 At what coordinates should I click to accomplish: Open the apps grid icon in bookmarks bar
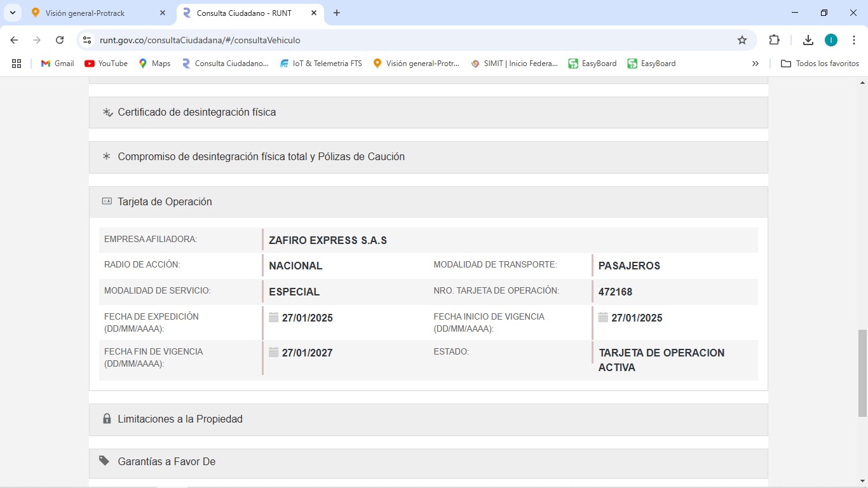(17, 64)
